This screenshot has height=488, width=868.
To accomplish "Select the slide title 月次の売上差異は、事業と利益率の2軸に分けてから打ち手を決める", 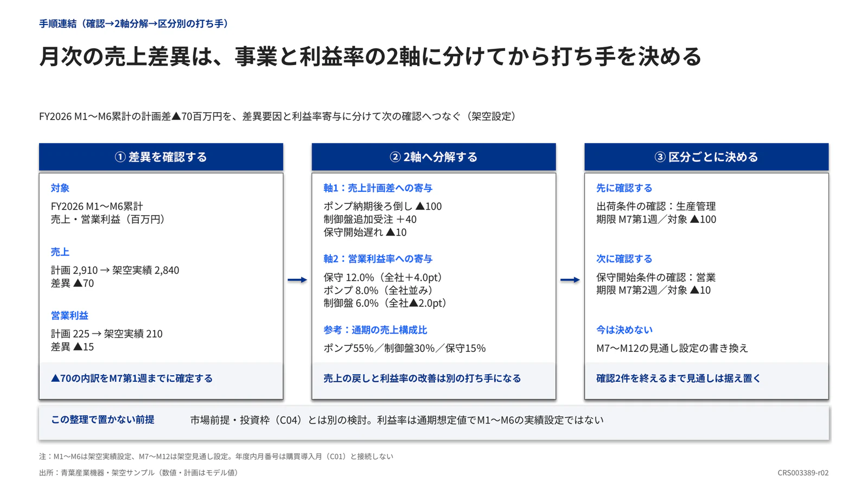I will (371, 56).
